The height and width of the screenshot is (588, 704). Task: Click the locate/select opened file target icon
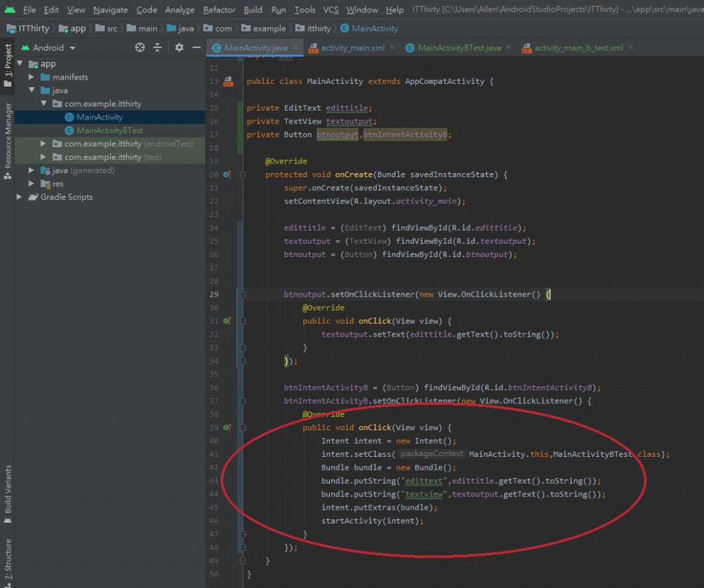tap(140, 47)
